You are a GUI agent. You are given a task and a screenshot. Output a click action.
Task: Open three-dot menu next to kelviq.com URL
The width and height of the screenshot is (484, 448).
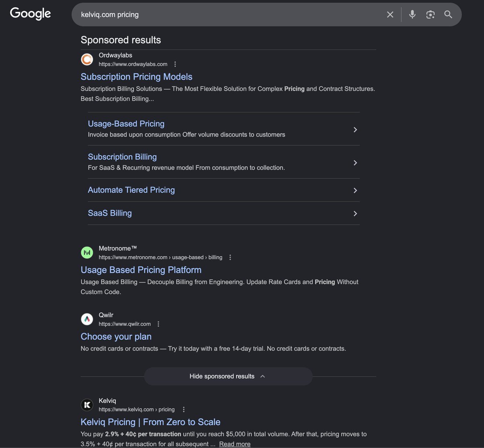(184, 409)
